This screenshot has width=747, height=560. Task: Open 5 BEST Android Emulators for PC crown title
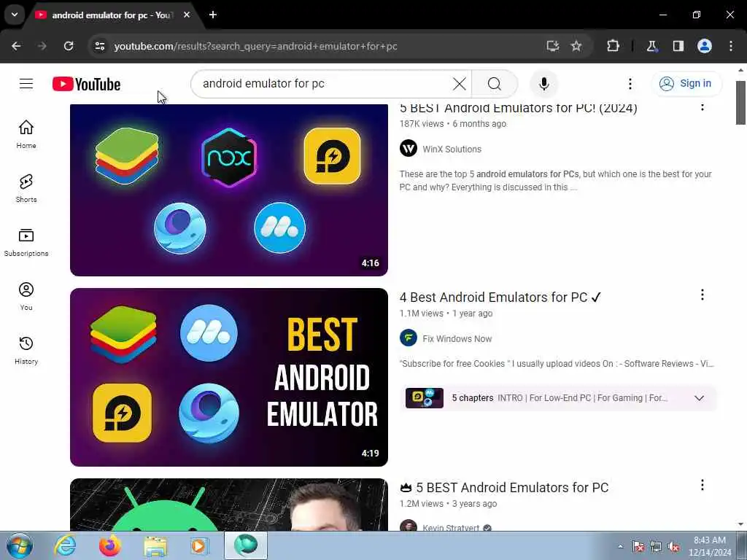point(504,488)
